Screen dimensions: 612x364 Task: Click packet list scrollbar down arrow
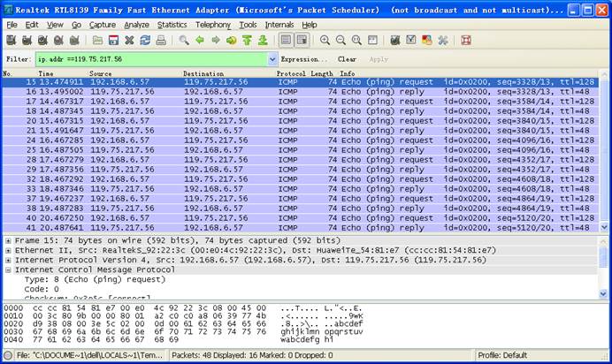(x=604, y=227)
